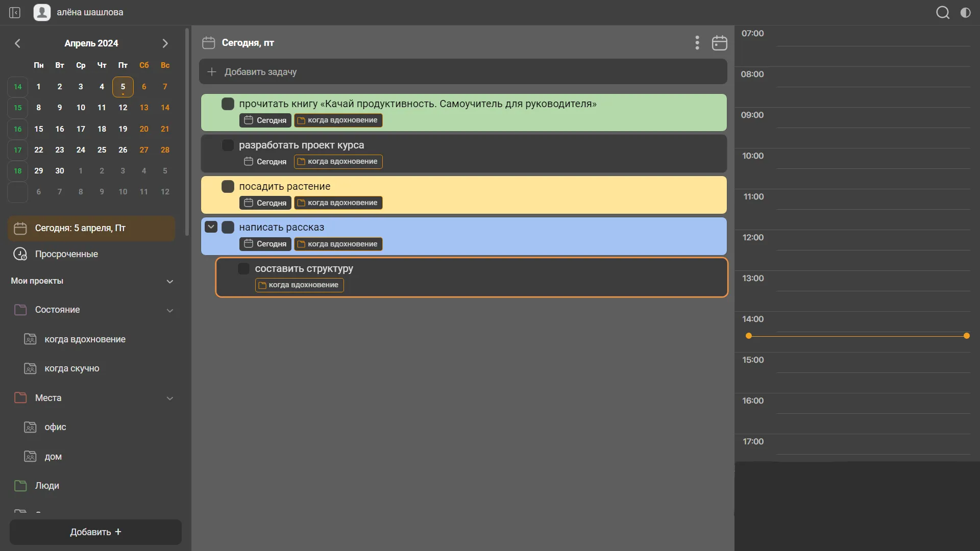
Task: Collapse subtasks of написать рассказ
Action: tap(211, 227)
